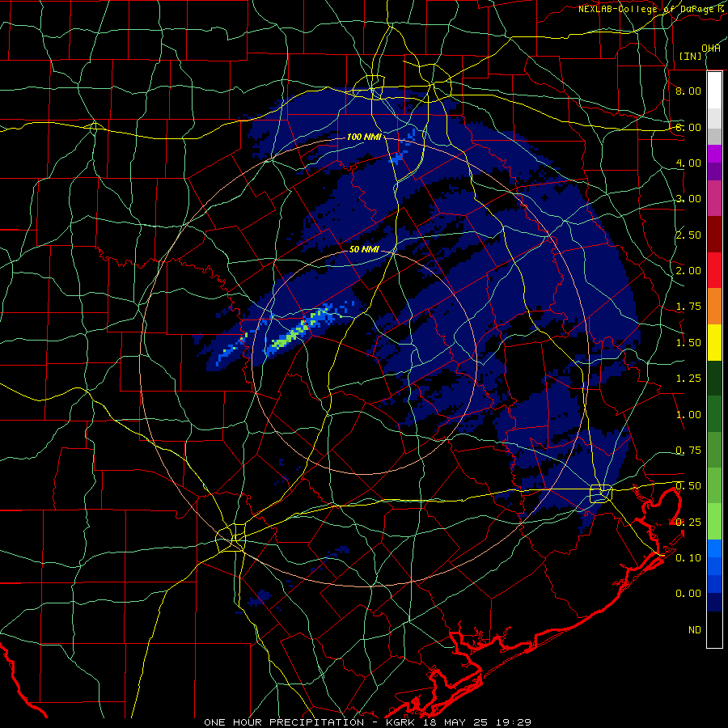Click the [IN] units label

coord(691,56)
